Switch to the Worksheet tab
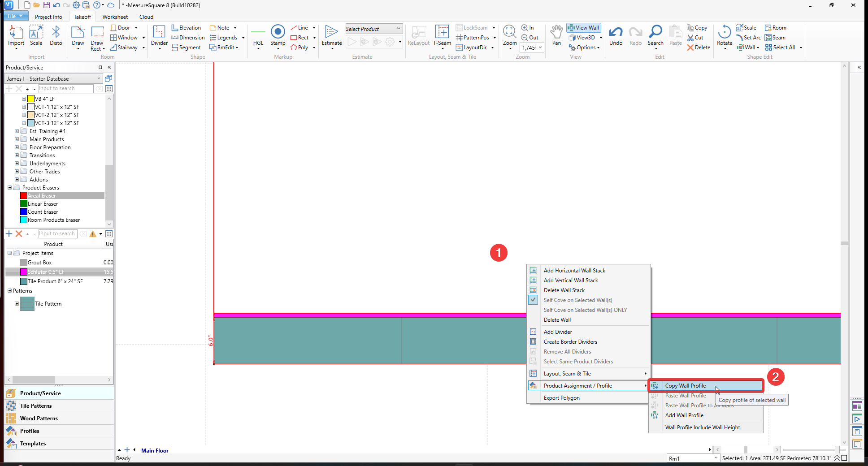The height and width of the screenshot is (466, 868). click(115, 17)
